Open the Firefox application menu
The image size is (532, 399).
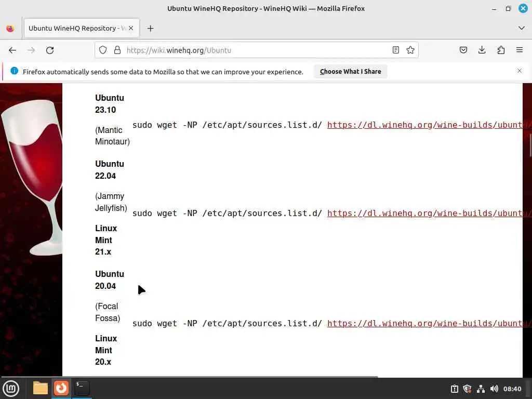pyautogui.click(x=520, y=50)
